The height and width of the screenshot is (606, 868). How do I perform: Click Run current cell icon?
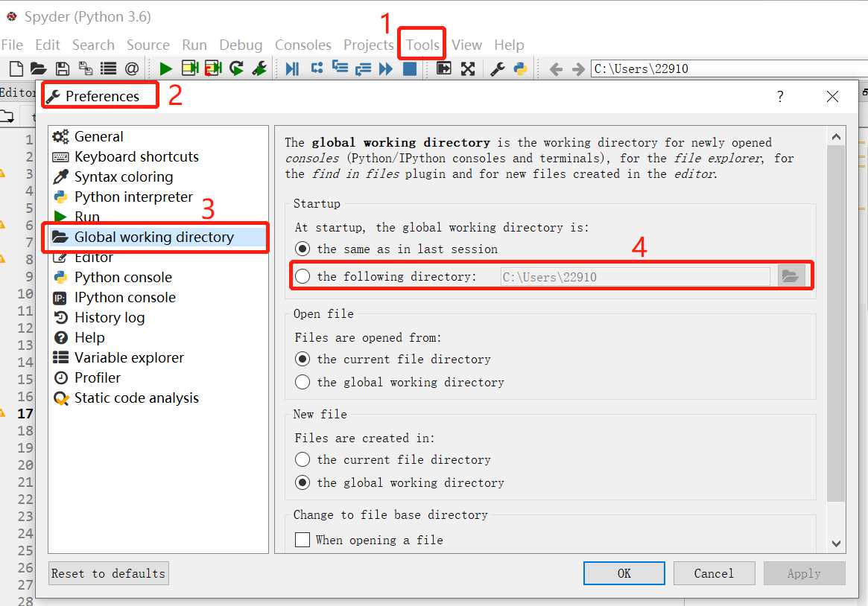point(190,68)
